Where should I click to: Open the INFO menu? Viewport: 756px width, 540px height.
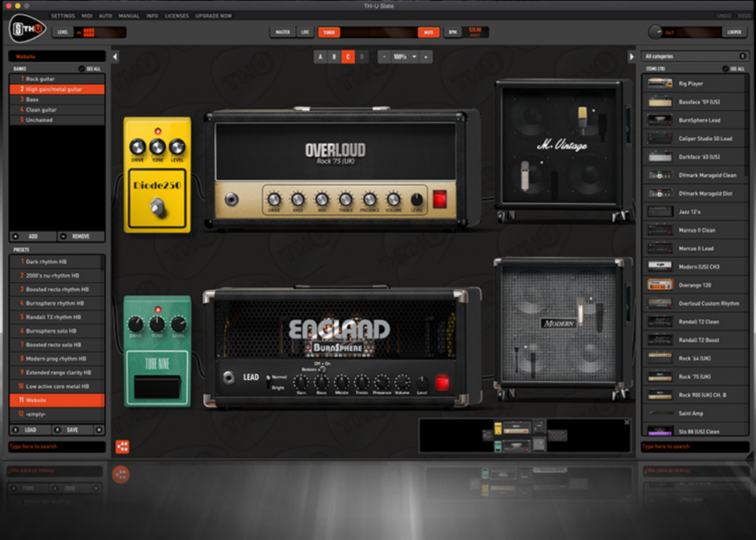(x=152, y=16)
